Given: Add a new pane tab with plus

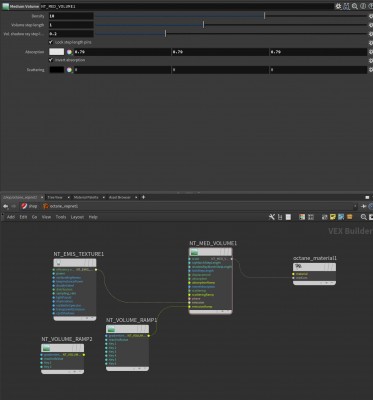Looking at the screenshot, I should (x=143, y=197).
